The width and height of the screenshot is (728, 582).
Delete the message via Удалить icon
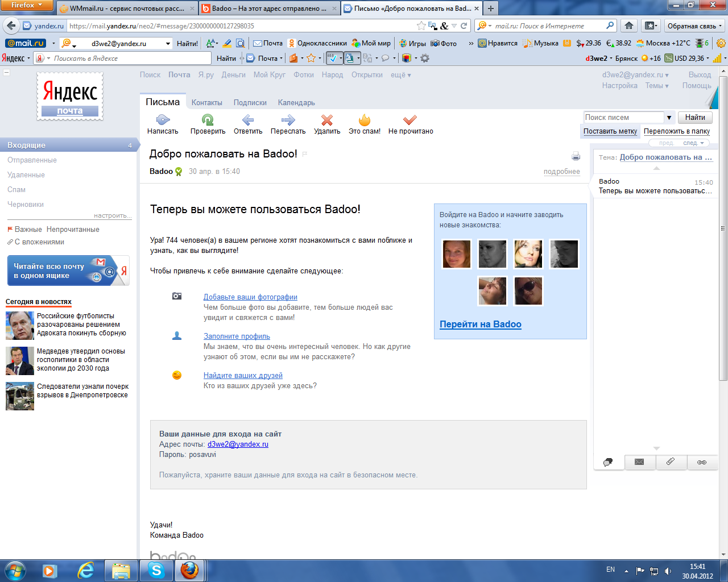326,119
